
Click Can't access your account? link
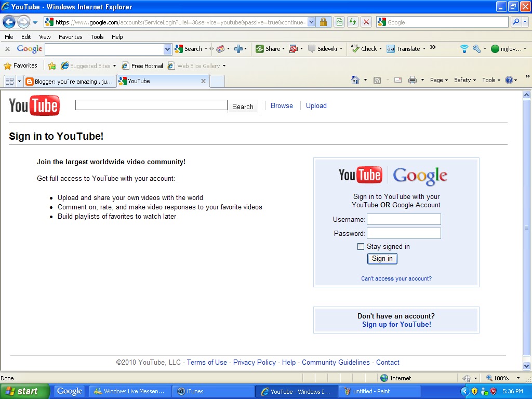click(396, 278)
